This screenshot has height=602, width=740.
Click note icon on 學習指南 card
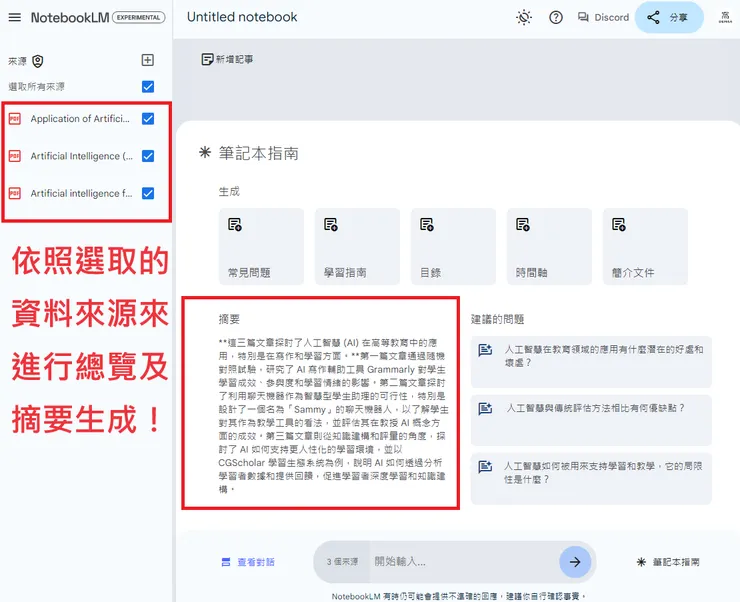point(331,225)
